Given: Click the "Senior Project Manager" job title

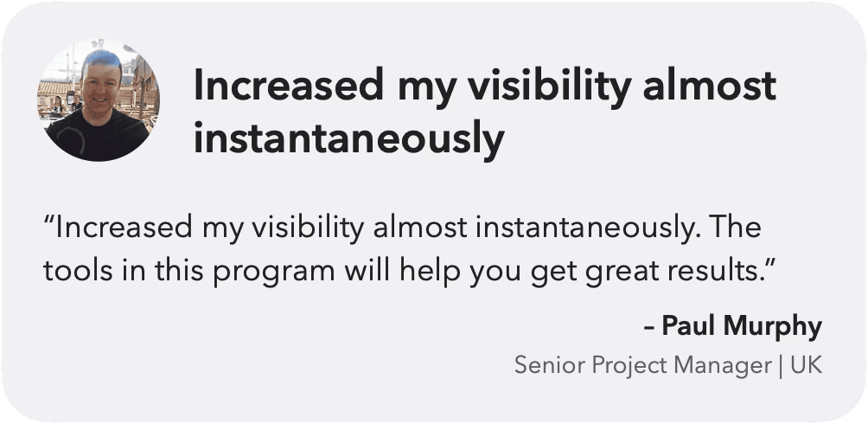Looking at the screenshot, I should [642, 366].
